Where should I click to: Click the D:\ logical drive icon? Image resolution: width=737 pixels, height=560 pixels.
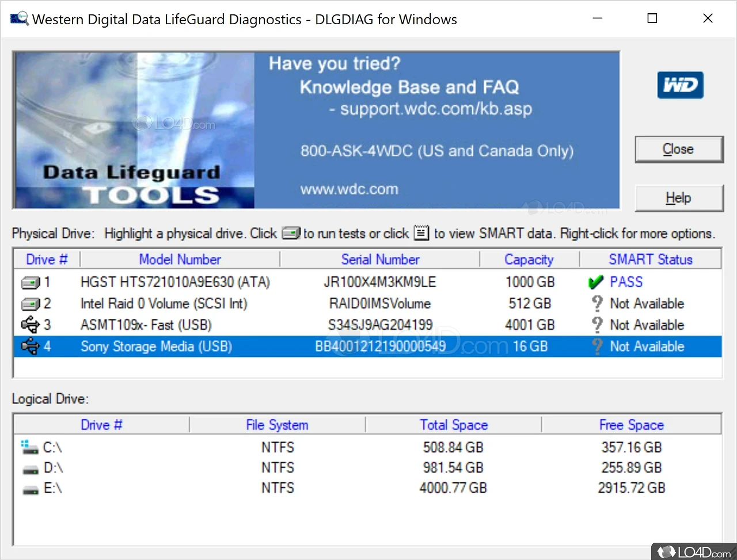pyautogui.click(x=31, y=468)
